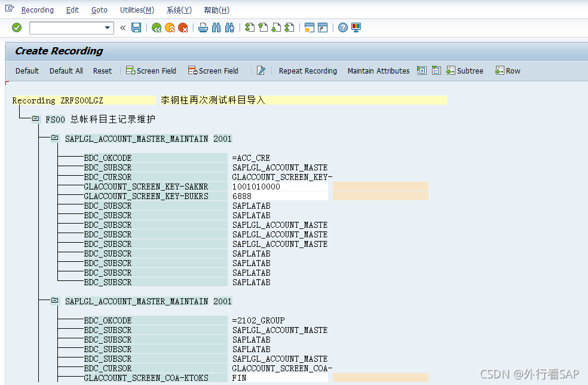Click the =2102_GROUP okcode value
This screenshot has width=588, height=385.
coord(258,320)
